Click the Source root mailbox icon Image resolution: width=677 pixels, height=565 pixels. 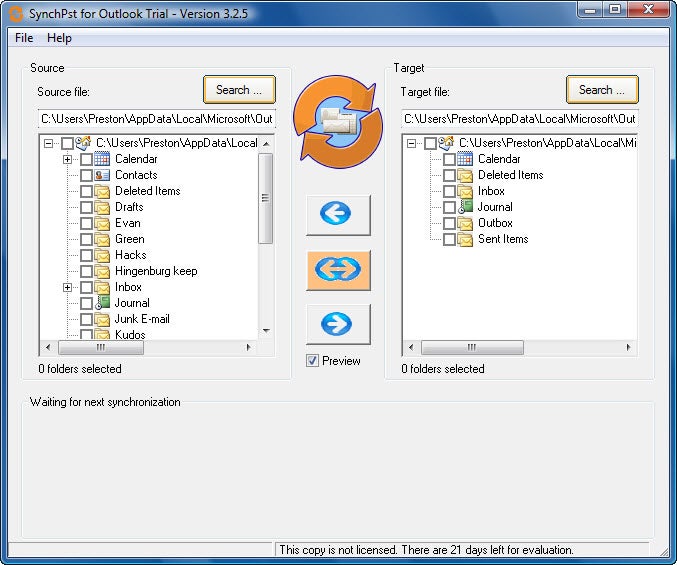point(83,142)
